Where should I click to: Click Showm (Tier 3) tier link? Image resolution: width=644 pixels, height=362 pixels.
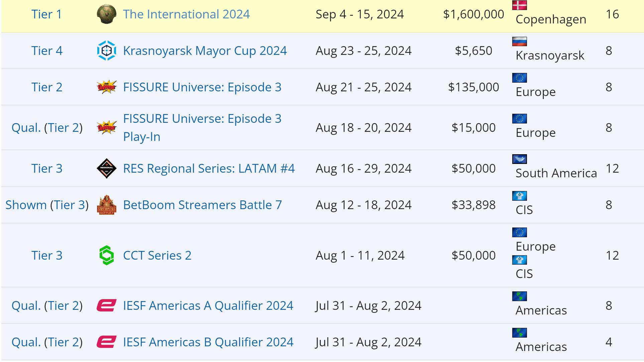[47, 205]
